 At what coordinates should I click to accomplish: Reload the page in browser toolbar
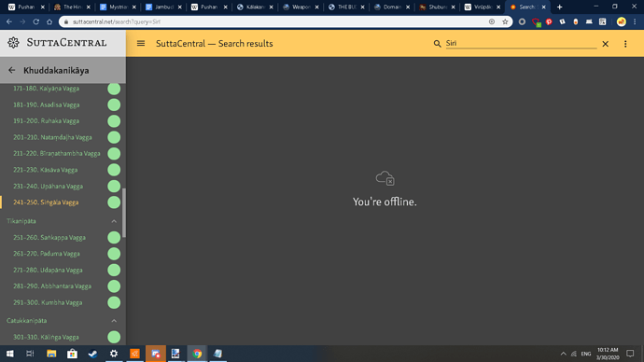tap(35, 21)
